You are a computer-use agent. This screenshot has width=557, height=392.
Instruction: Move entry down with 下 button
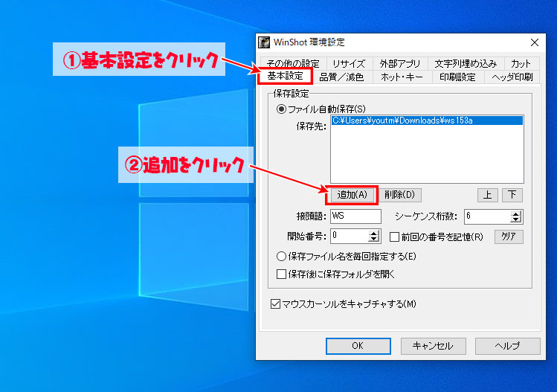point(512,195)
